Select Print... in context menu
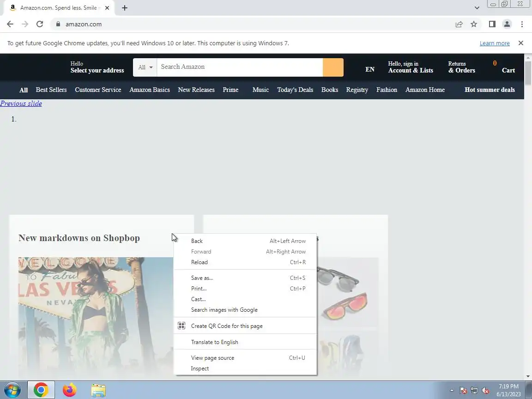This screenshot has width=532, height=399. click(245, 288)
